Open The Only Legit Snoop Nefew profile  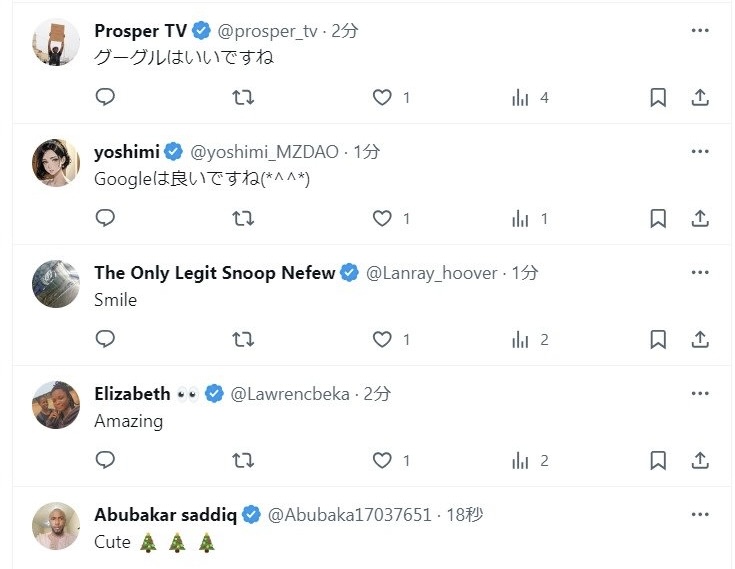point(214,273)
